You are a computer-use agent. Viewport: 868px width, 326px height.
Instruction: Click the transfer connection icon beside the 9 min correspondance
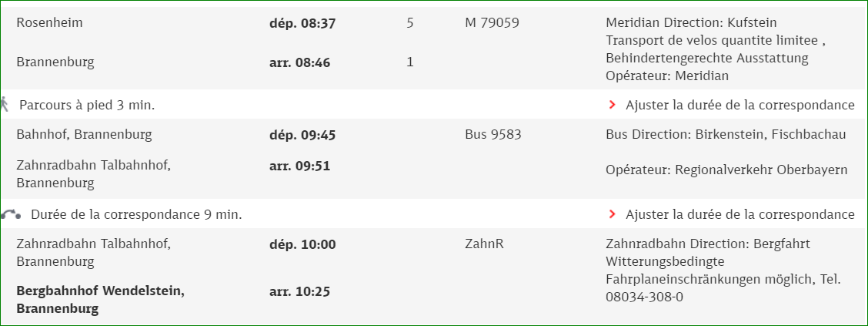click(11, 214)
